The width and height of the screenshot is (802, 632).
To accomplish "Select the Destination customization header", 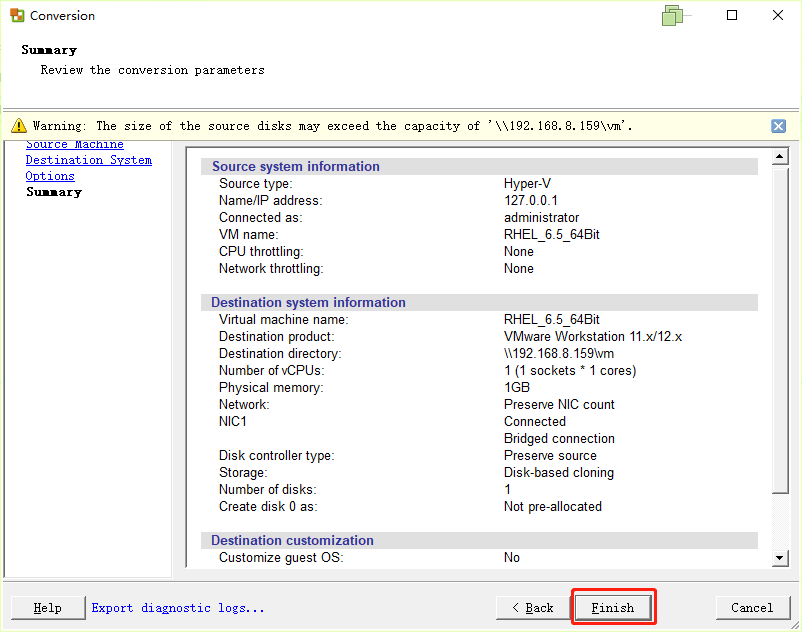I will click(292, 540).
